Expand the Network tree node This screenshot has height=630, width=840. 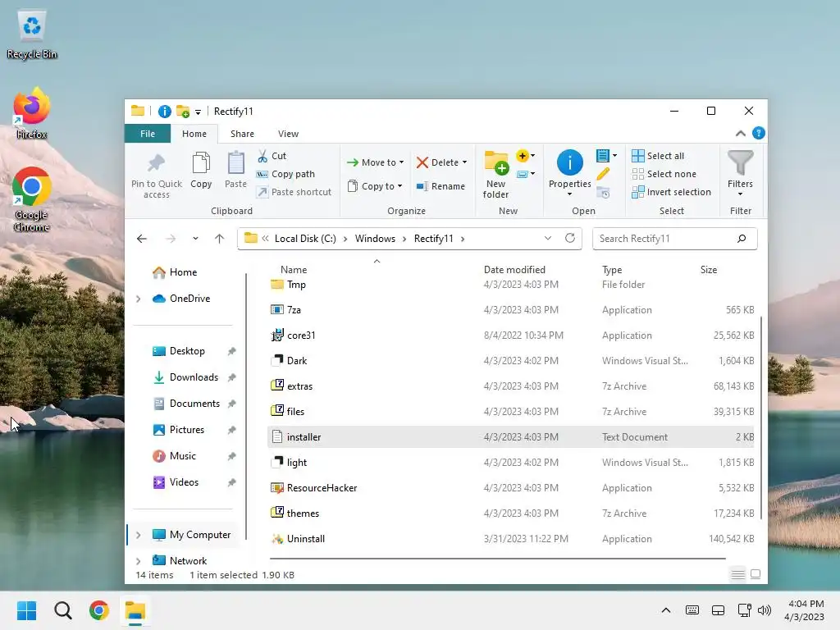(x=138, y=561)
